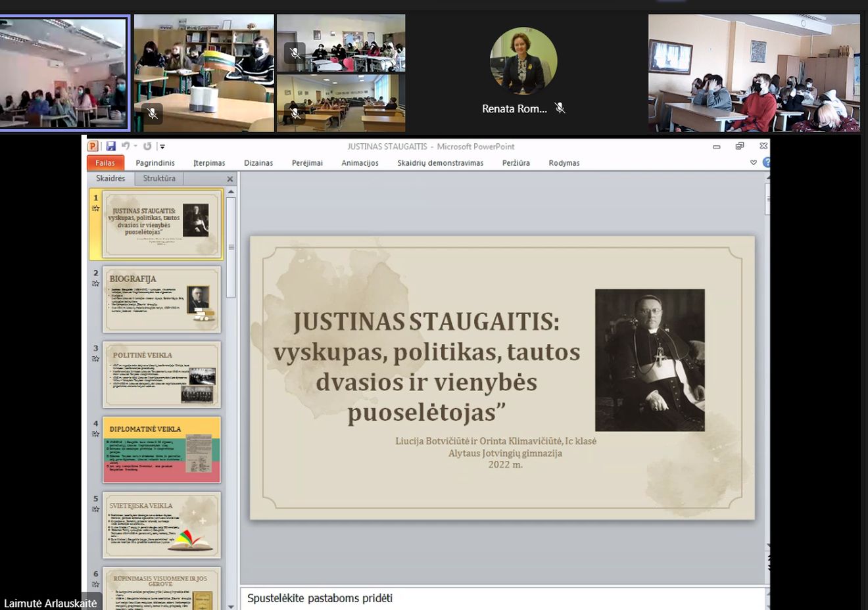The height and width of the screenshot is (610, 868).
Task: Click the thumbnail pane scrollbar thumb
Action: [x=231, y=247]
